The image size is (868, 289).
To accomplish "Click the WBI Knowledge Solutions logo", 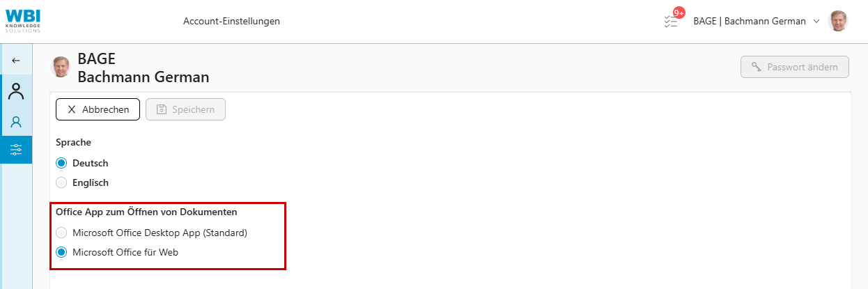I will point(22,21).
